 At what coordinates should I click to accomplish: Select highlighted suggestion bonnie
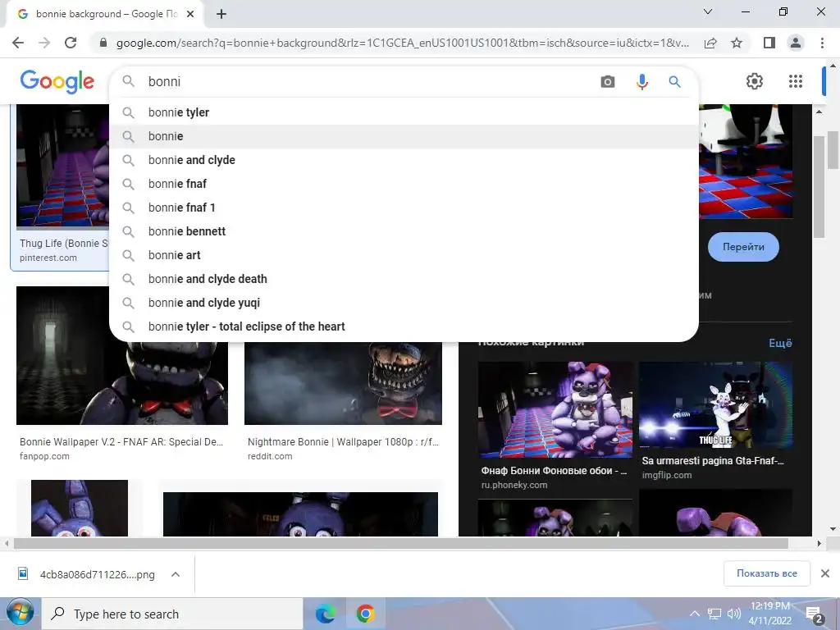point(404,136)
